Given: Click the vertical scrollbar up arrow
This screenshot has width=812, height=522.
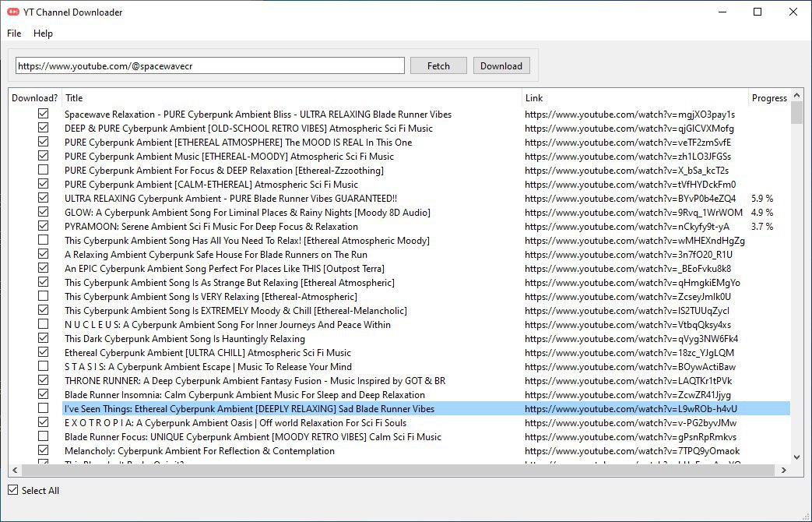Looking at the screenshot, I should coord(796,95).
